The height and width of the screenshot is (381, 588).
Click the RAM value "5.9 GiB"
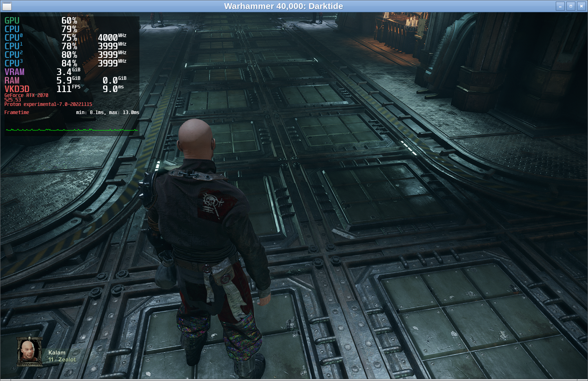click(69, 80)
